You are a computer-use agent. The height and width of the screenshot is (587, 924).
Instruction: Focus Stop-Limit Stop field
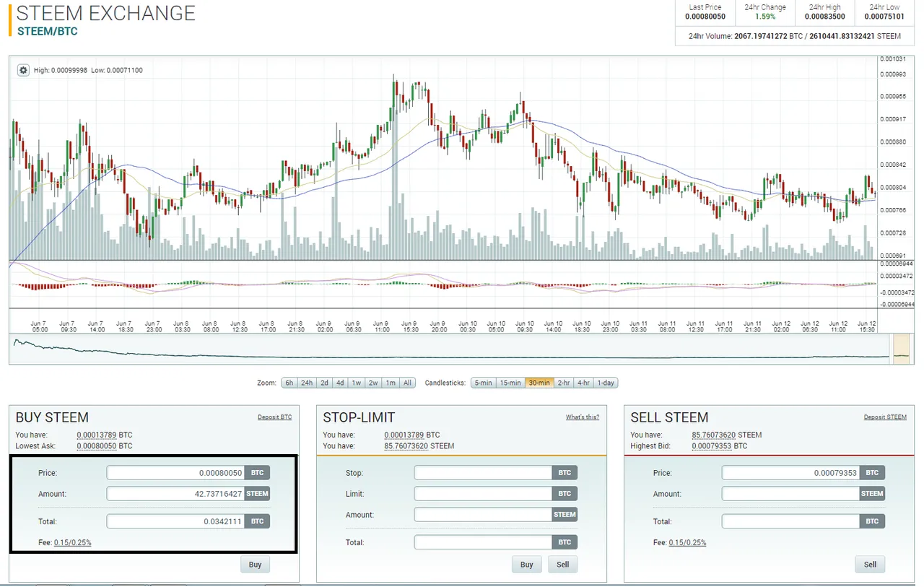tap(483, 473)
